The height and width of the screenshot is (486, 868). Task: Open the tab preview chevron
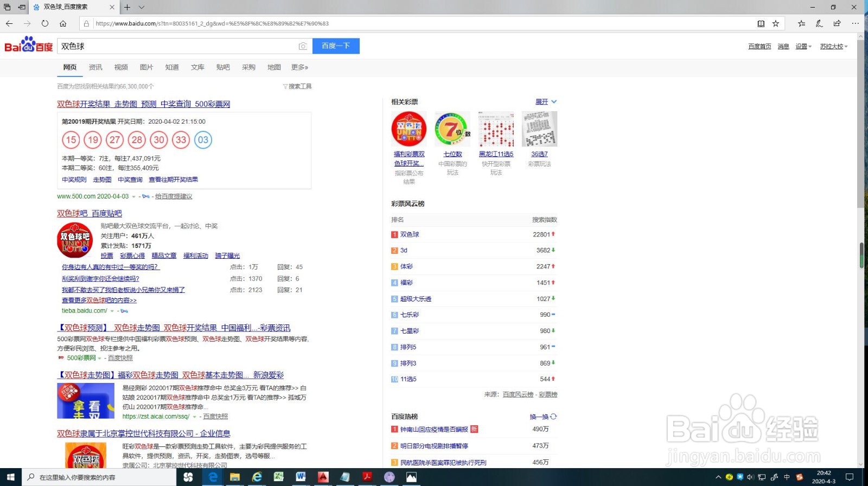(142, 7)
